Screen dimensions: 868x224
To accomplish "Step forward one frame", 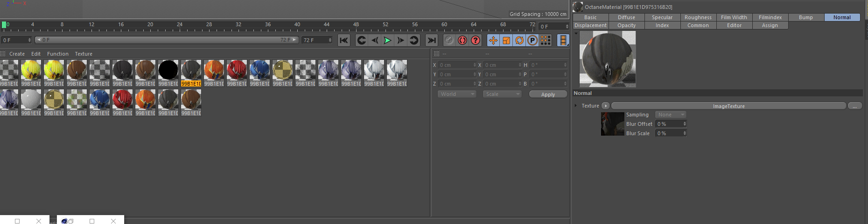I will 400,40.
